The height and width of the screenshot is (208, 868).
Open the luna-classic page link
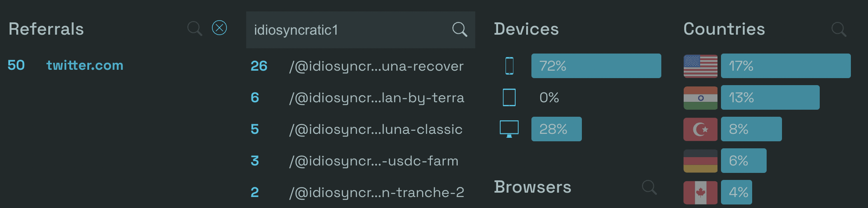[376, 129]
